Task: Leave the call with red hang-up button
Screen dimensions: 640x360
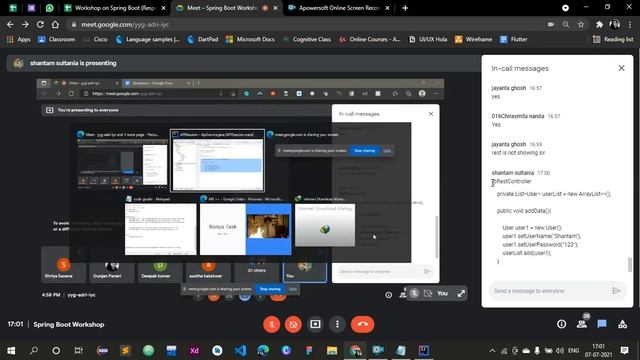Action: (x=362, y=324)
